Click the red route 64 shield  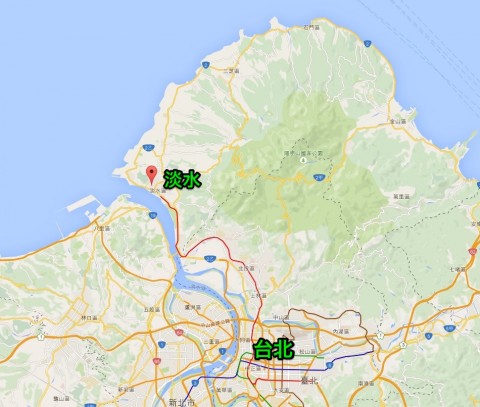180,332
